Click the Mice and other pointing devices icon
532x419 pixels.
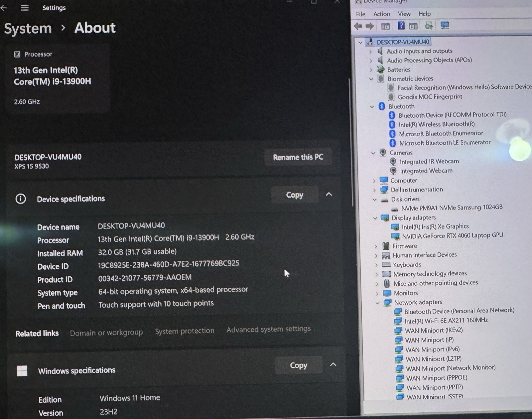tap(387, 283)
